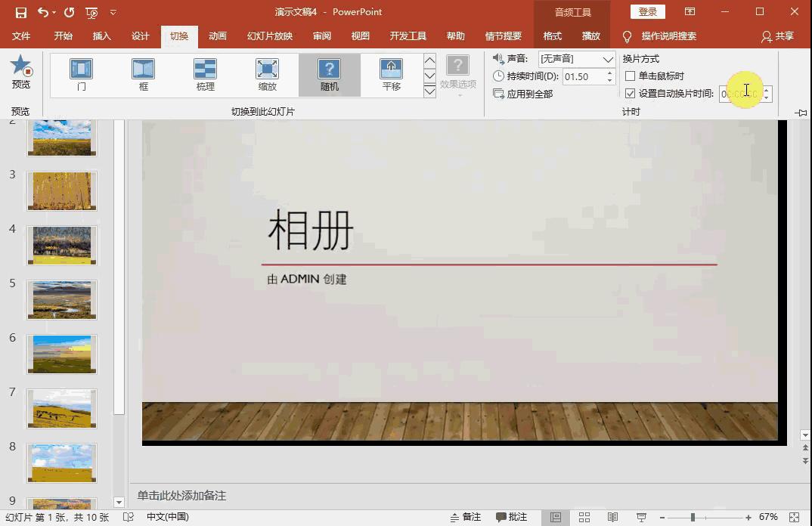812x526 pixels.
Task: Select the 门 transition effect
Action: pos(80,75)
